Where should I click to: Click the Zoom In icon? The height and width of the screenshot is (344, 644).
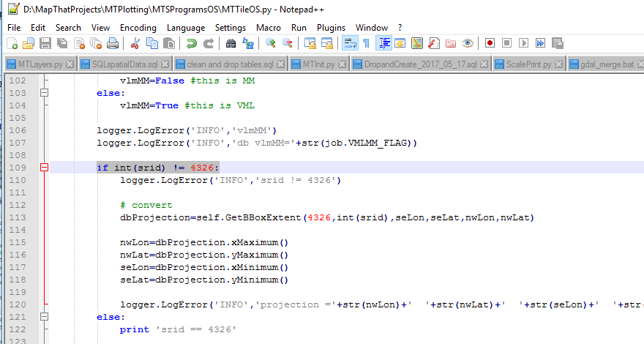coord(270,43)
